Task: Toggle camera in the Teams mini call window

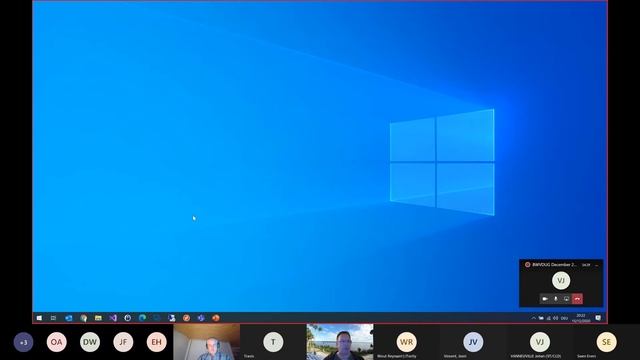Action: (545, 299)
